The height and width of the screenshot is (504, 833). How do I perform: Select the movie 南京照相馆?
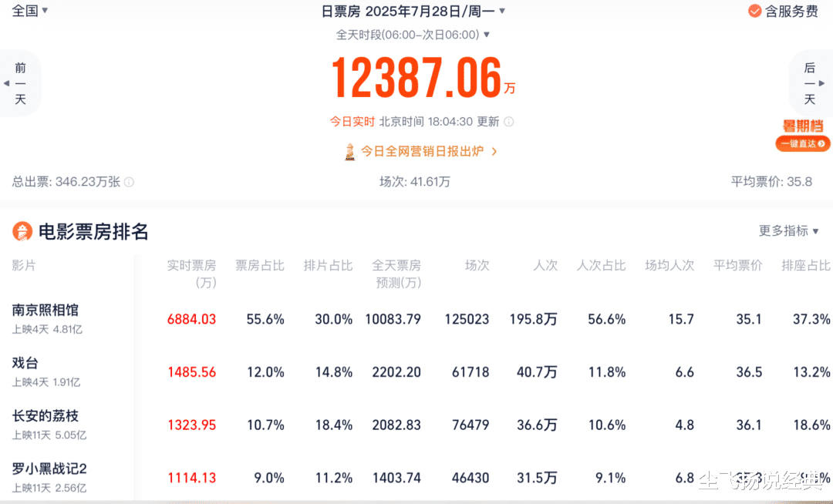tap(46, 311)
